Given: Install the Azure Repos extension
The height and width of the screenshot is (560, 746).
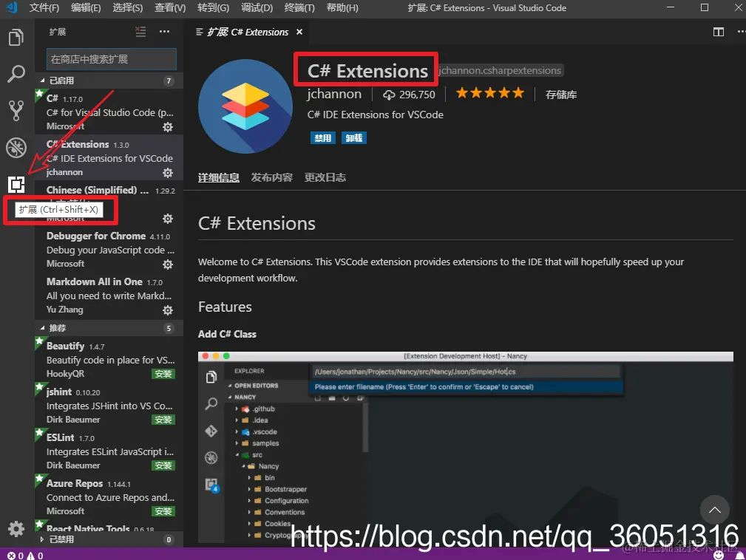Looking at the screenshot, I should tap(163, 511).
